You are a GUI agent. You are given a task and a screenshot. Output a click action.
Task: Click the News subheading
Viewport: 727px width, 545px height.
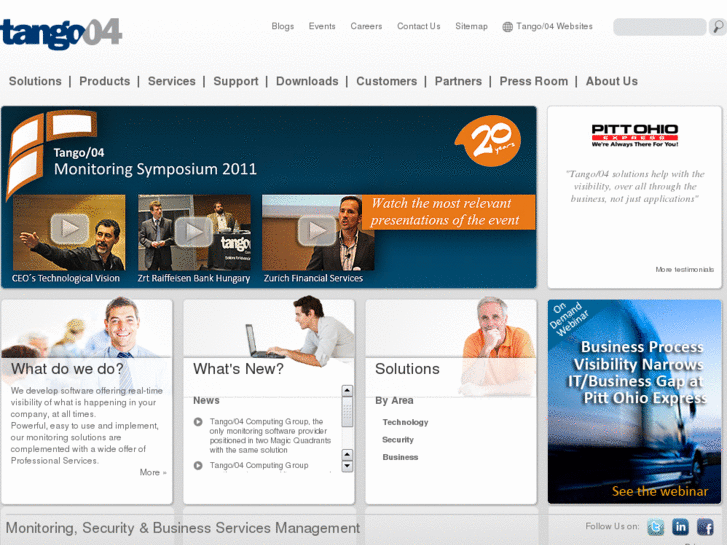[206, 400]
